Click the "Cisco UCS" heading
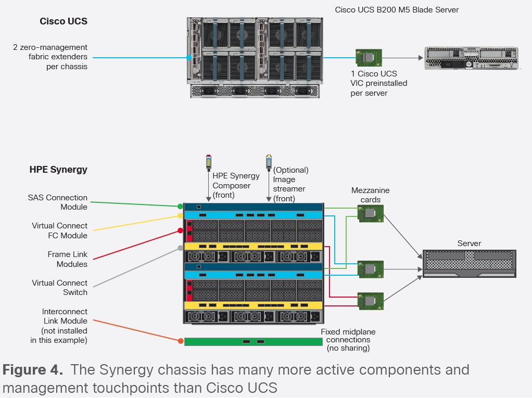The width and height of the screenshot is (532, 398). click(x=64, y=21)
